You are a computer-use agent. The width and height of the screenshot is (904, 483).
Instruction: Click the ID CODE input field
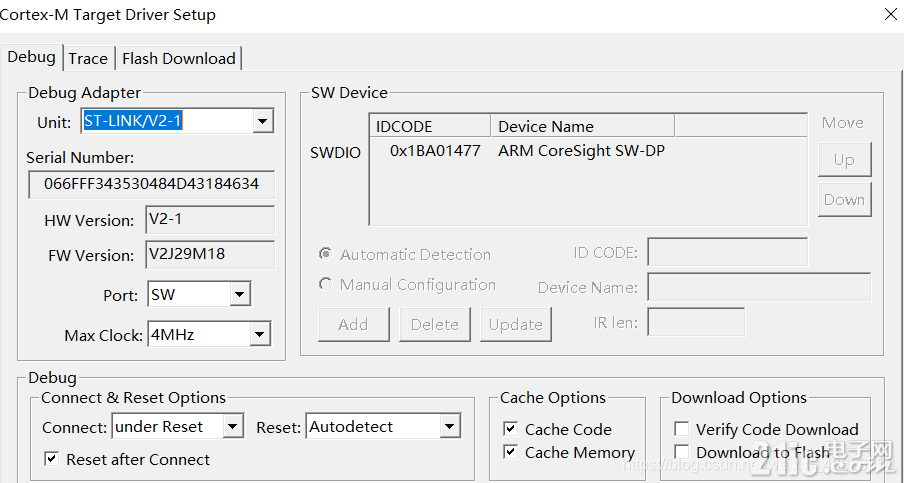tap(727, 252)
